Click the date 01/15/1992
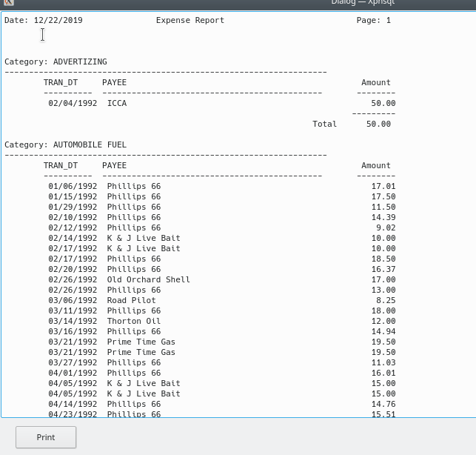This screenshot has width=476, height=455. pyautogui.click(x=73, y=196)
